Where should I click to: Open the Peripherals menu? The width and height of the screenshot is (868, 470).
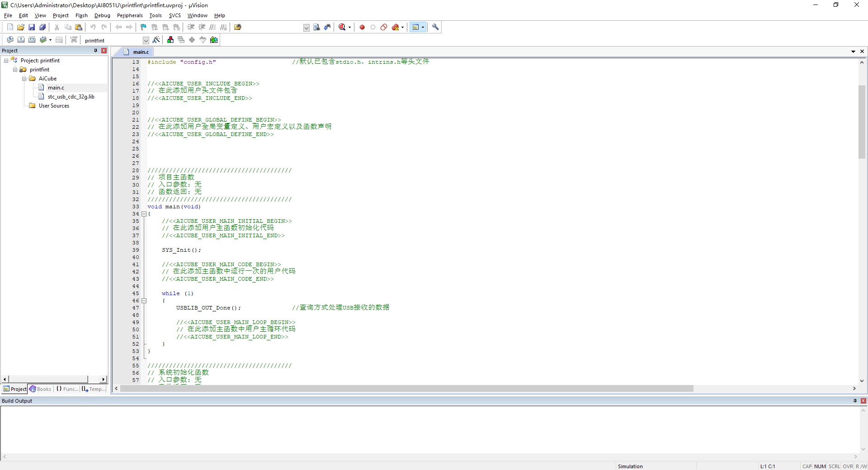(129, 15)
